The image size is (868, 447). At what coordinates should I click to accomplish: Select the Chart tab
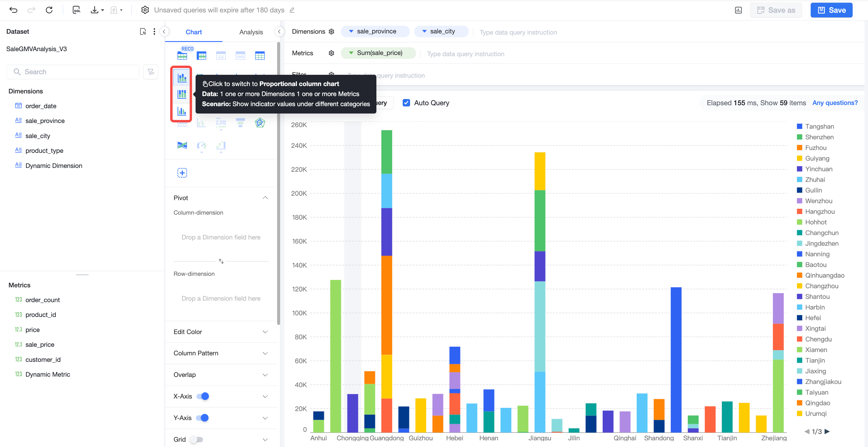[x=194, y=32]
